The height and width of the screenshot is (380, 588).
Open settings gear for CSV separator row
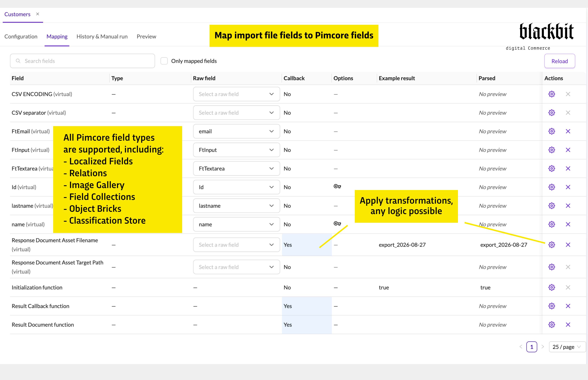(x=552, y=113)
